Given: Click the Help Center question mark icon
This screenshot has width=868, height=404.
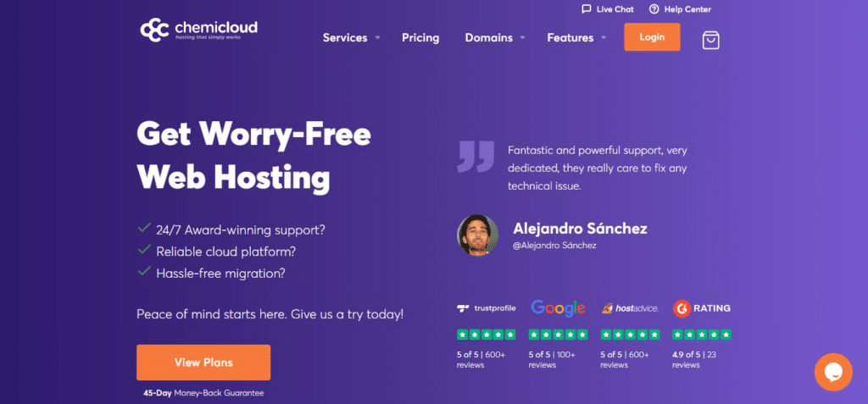Looking at the screenshot, I should [654, 8].
